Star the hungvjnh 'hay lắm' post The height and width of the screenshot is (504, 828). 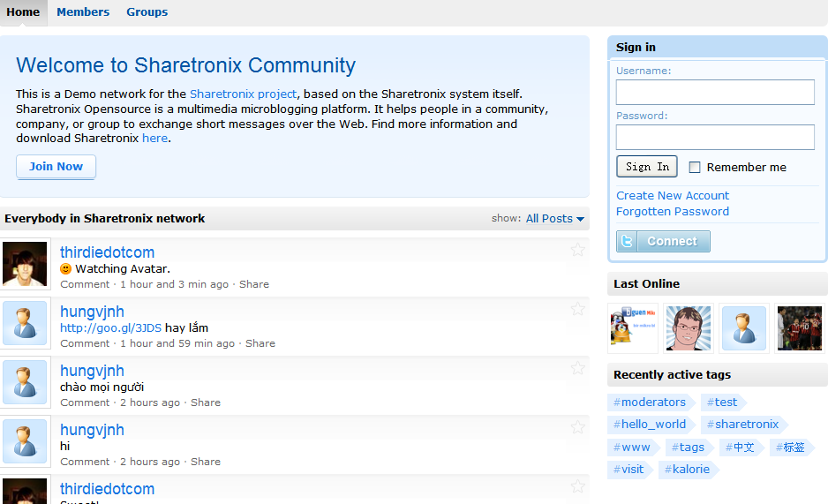(577, 309)
